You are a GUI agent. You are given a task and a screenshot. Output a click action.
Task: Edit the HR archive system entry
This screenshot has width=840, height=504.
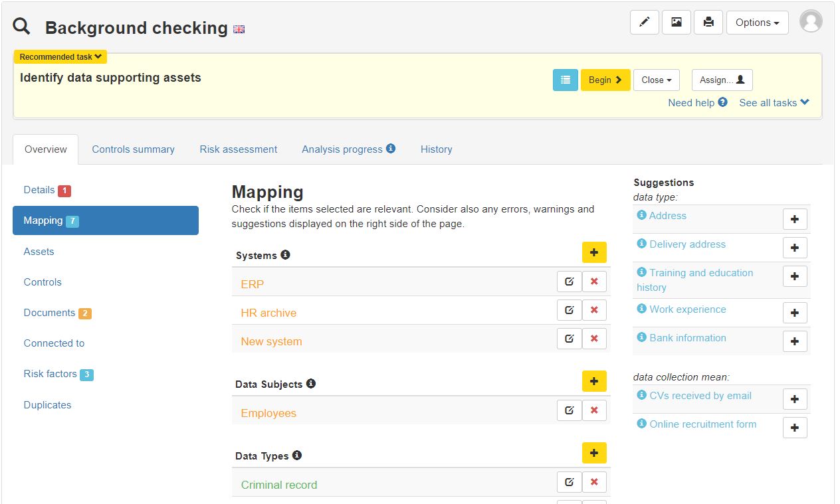pyautogui.click(x=569, y=310)
